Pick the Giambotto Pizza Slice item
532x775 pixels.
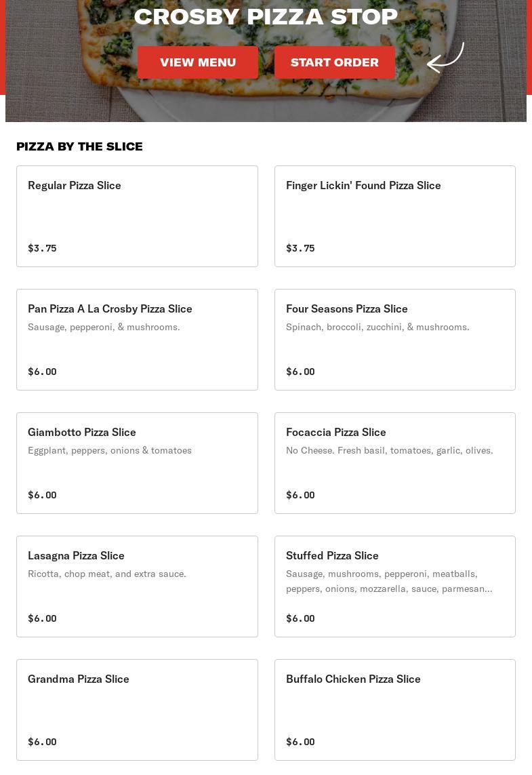137,462
